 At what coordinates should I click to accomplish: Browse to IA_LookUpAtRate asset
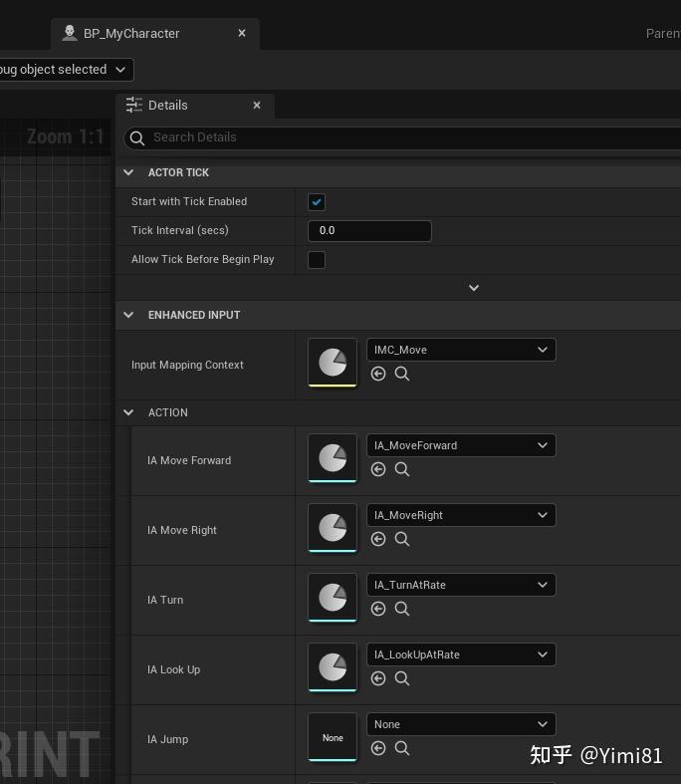402,678
